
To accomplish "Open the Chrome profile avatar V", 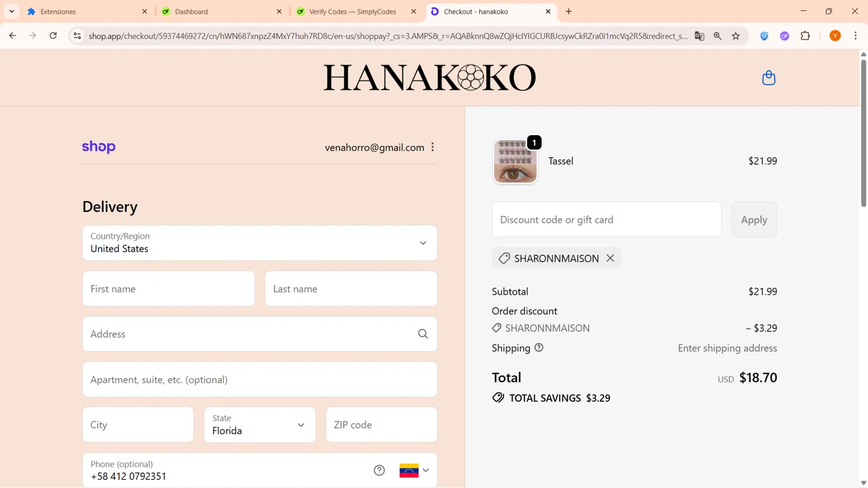I will [835, 36].
